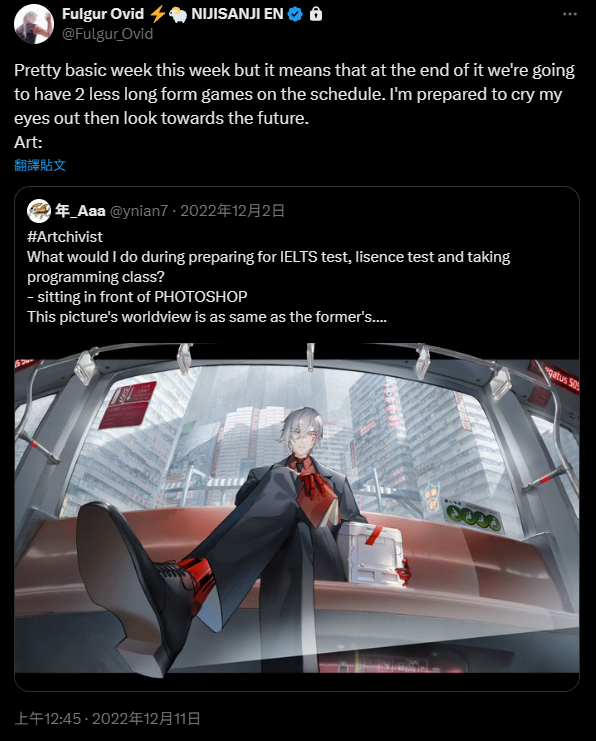Click the three-dot more options icon

[570, 14]
